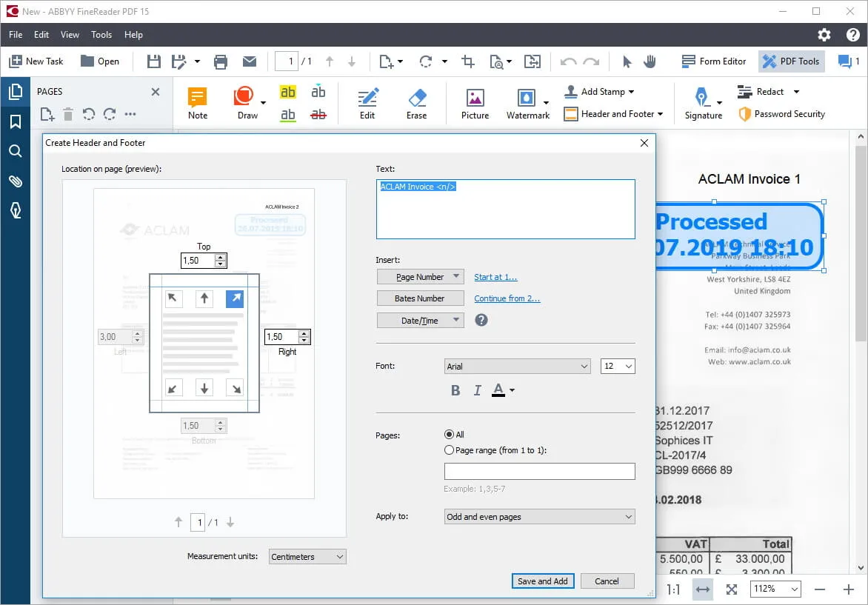Click the Note annotation tool icon
The height and width of the screenshot is (605, 868).
(x=197, y=98)
